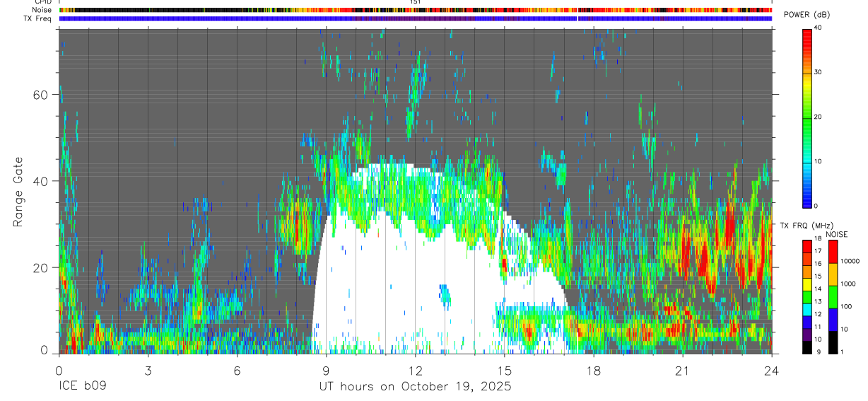
Task: Click the ICE b09 radar beam label
Action: point(81,387)
